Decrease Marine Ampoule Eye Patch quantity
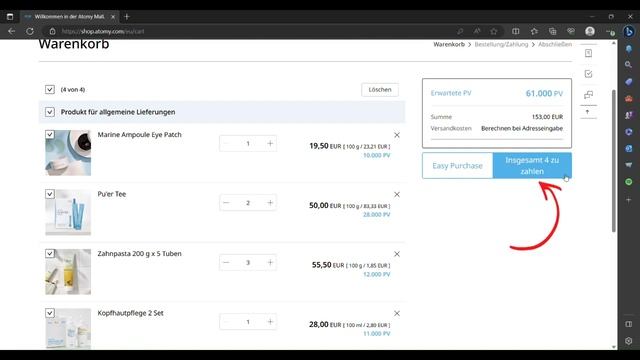The height and width of the screenshot is (360, 640). click(226, 143)
